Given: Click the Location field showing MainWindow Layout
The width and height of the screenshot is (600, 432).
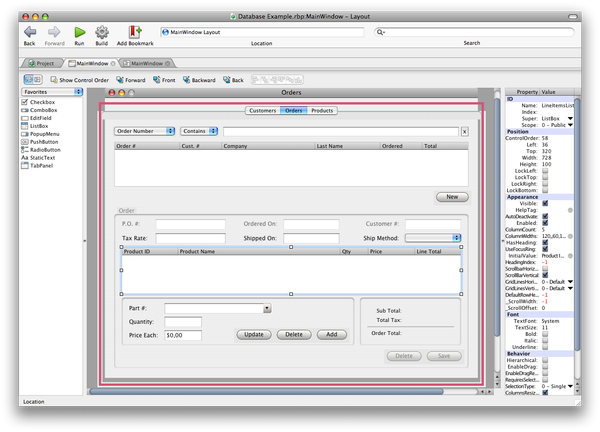Looking at the screenshot, I should pyautogui.click(x=260, y=33).
